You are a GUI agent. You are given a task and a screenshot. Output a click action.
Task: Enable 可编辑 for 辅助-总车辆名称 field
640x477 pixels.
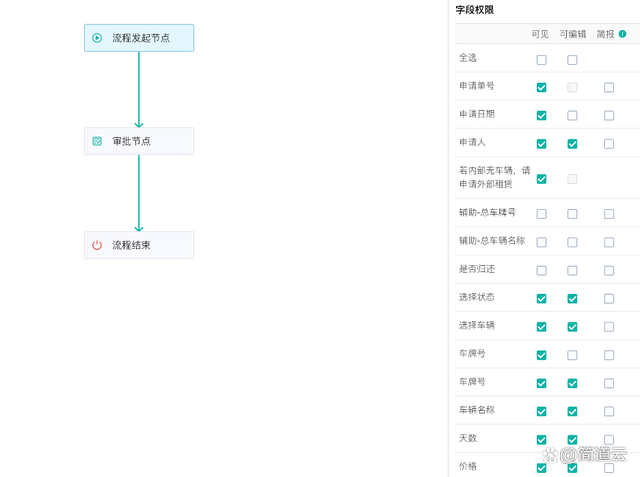click(572, 242)
